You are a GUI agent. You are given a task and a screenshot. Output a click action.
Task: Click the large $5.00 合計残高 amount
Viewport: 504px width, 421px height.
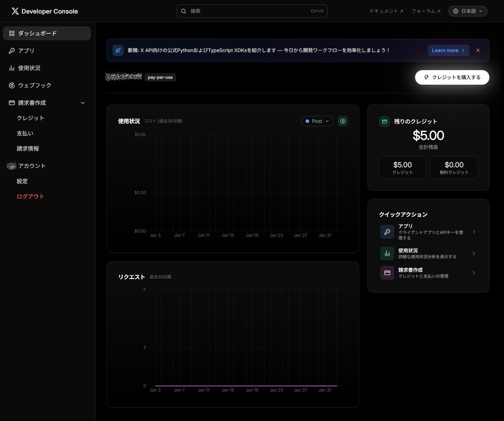click(x=428, y=136)
